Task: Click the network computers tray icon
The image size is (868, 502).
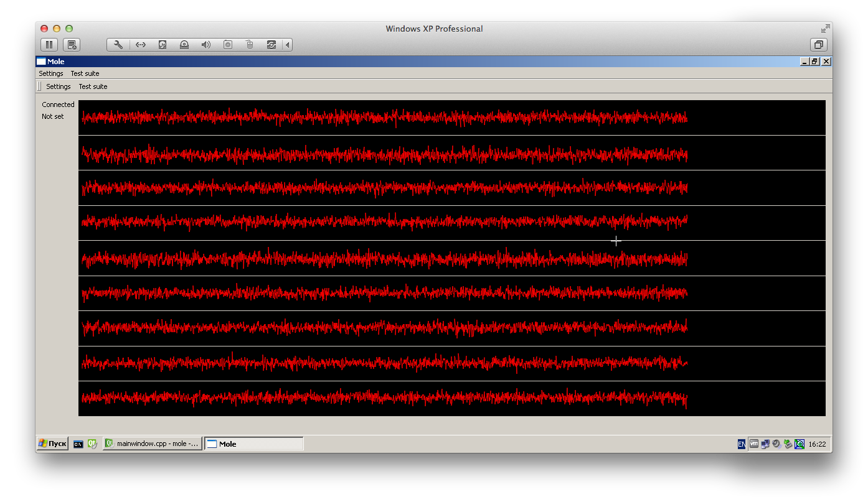Action: tap(765, 444)
